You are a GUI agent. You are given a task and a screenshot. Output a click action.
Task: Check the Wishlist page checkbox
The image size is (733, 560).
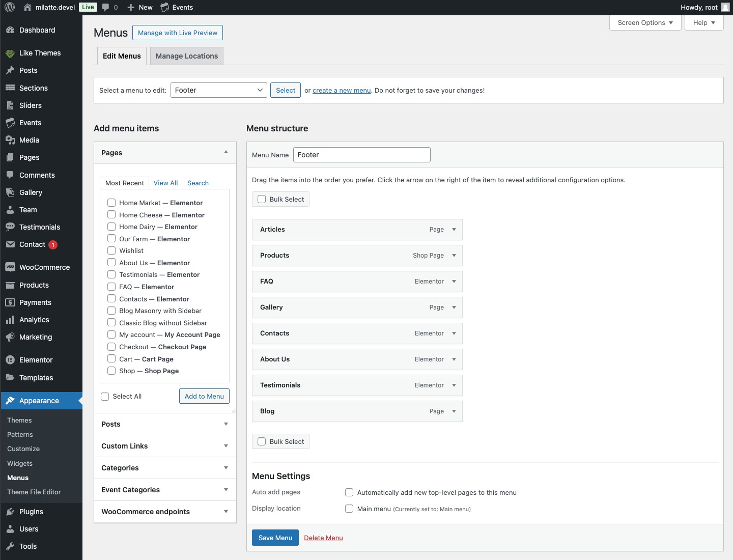[x=111, y=250]
